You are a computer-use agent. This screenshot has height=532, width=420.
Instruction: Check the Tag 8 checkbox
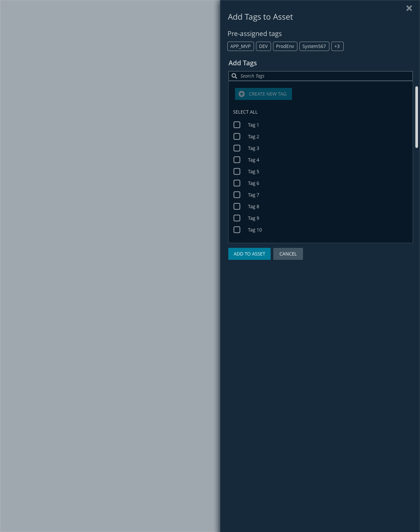click(x=237, y=207)
